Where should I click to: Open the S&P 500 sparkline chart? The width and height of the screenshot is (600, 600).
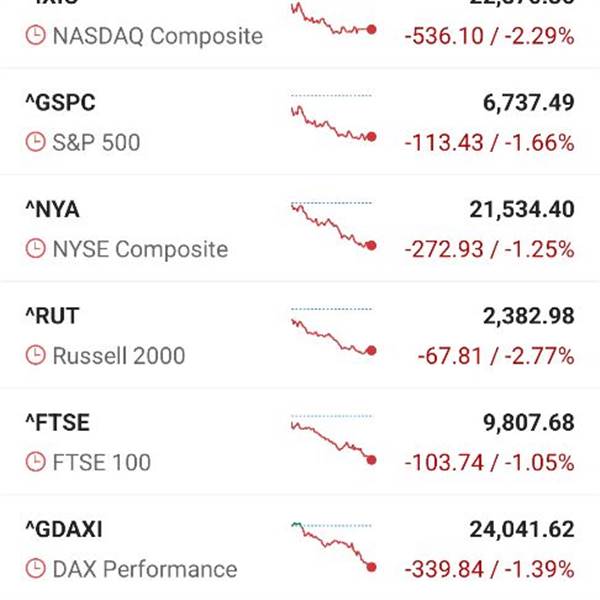333,121
